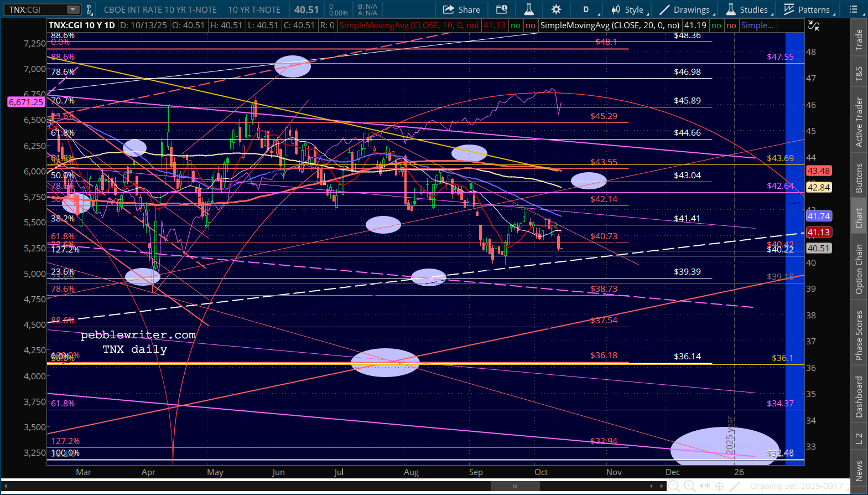Open the chart settings gear
The image size is (868, 495).
click(x=556, y=9)
